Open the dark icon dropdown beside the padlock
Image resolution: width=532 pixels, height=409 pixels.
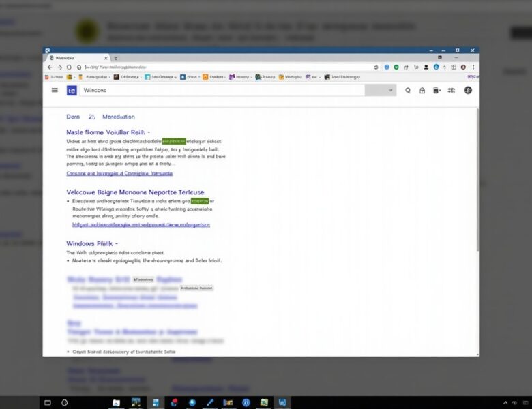437,91
